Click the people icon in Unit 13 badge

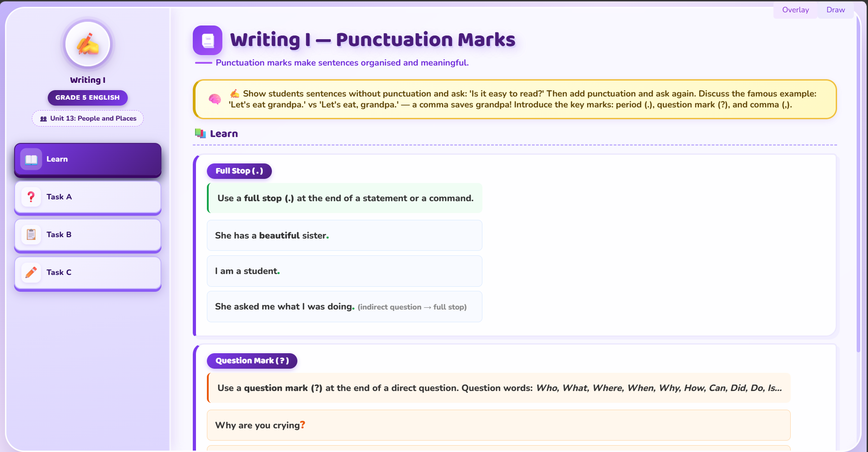(44, 119)
